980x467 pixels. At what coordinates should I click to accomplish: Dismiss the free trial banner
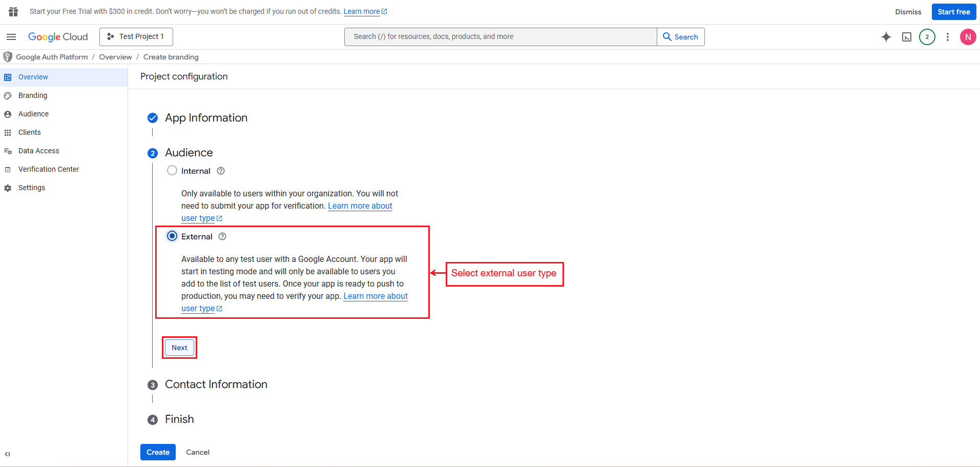(908, 12)
